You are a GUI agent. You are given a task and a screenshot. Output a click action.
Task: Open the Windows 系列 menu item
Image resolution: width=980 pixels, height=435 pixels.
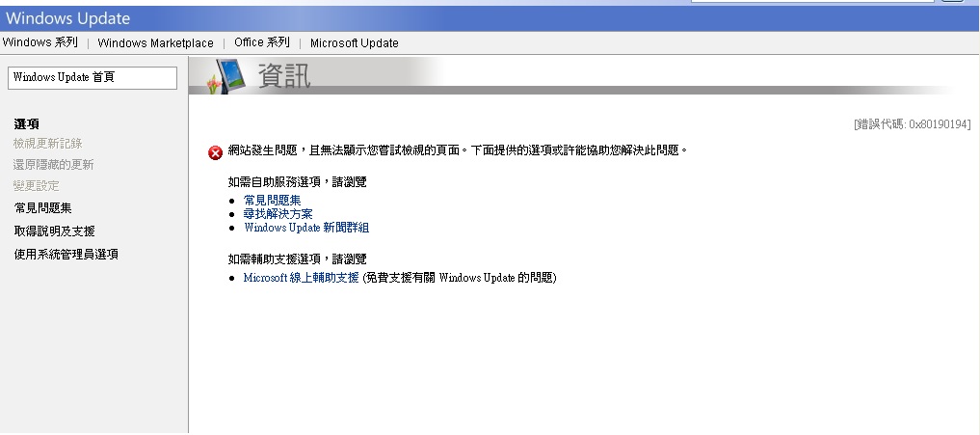[40, 42]
